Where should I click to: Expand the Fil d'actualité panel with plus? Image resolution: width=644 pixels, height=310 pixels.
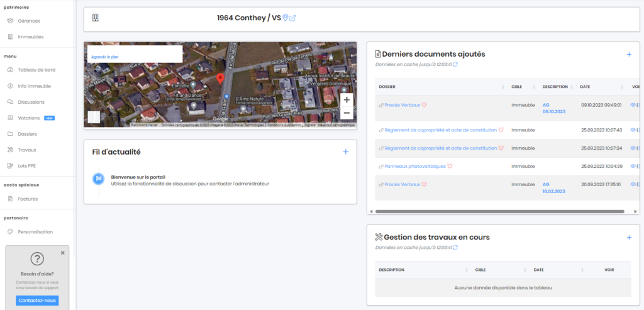345,152
